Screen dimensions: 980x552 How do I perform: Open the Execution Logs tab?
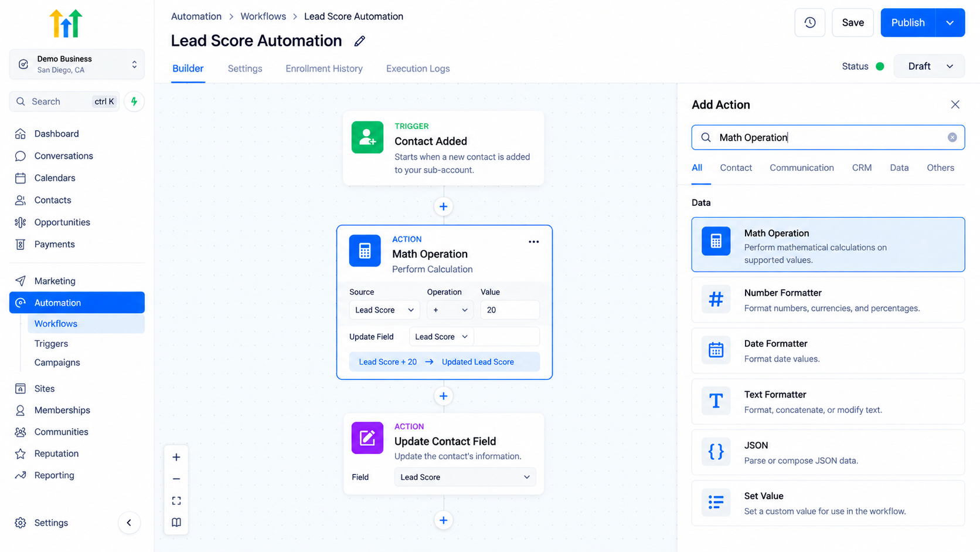coord(418,69)
